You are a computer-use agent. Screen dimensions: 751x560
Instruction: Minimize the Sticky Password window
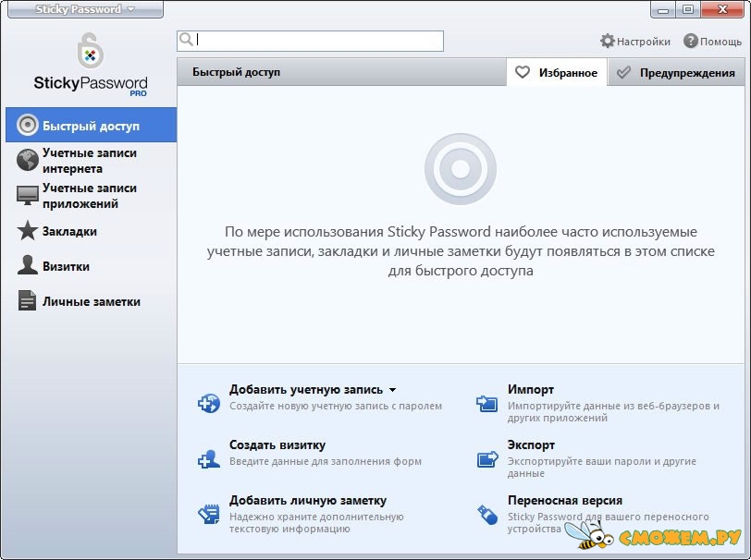tap(663, 9)
